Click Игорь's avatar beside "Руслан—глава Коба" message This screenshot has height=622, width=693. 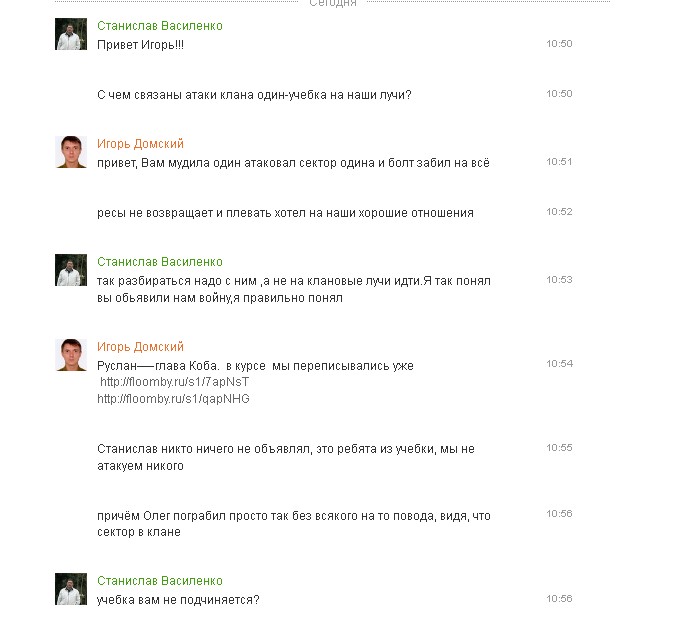click(x=70, y=355)
